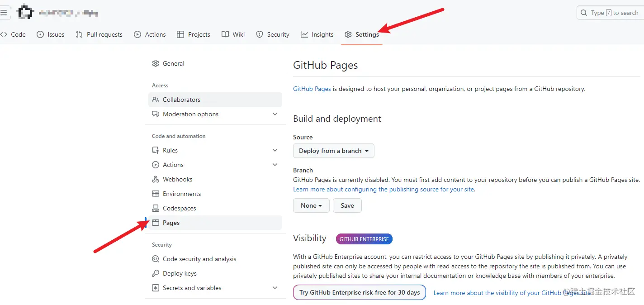Click the Deploy keys key icon
The image size is (644, 305).
156,273
